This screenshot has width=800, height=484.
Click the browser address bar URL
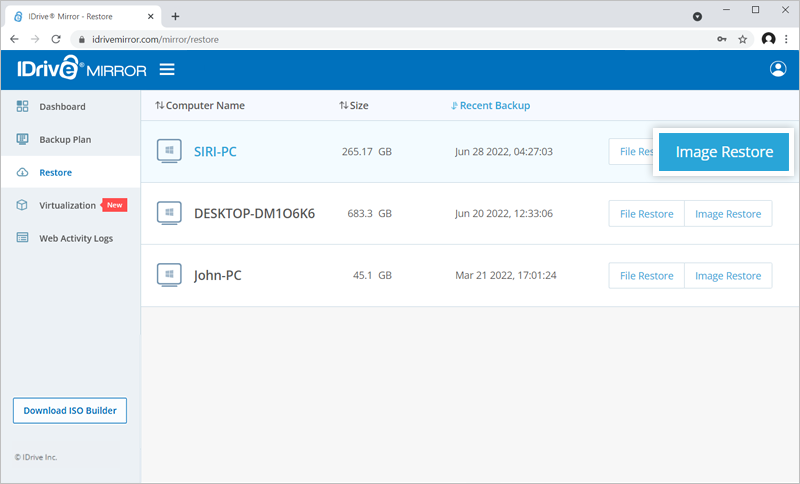[155, 39]
